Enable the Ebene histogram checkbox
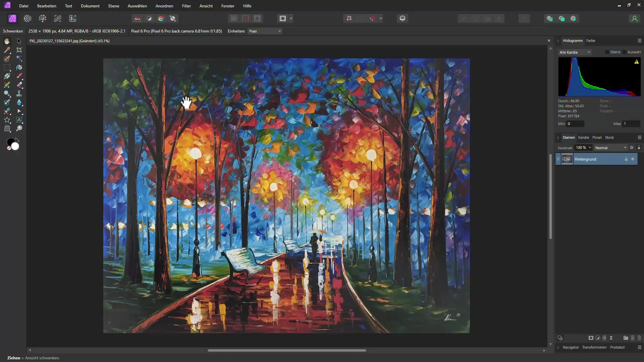Viewport: 644px width, 362px height. pyautogui.click(x=607, y=52)
